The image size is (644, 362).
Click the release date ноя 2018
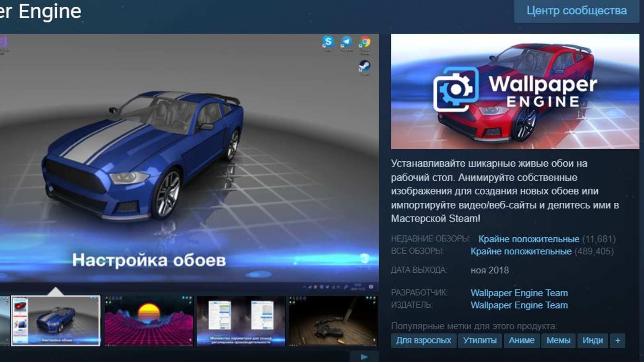(490, 270)
